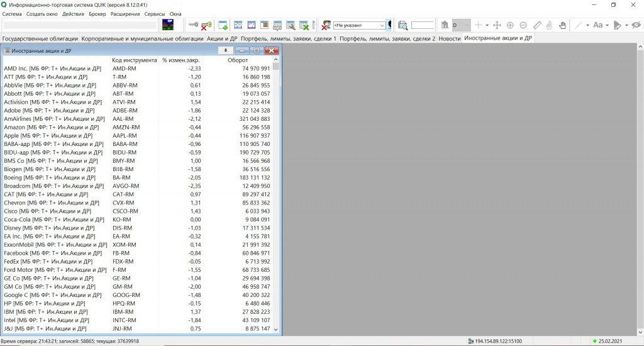Click the create new window icon

pyautogui.click(x=223, y=25)
